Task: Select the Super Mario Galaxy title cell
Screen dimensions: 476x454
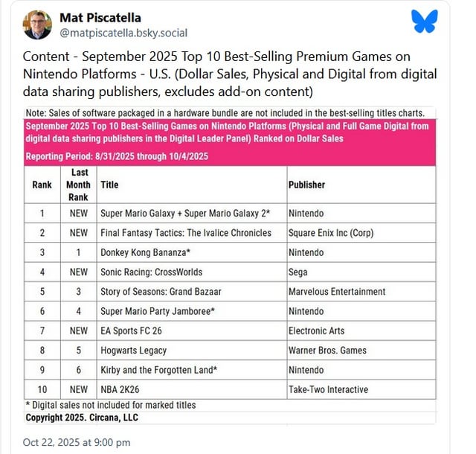Action: (x=185, y=214)
